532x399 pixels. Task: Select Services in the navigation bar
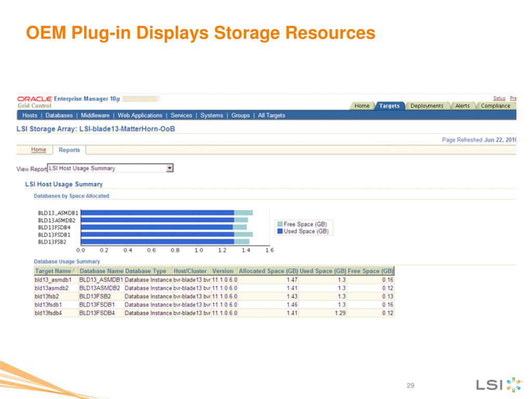pos(181,115)
